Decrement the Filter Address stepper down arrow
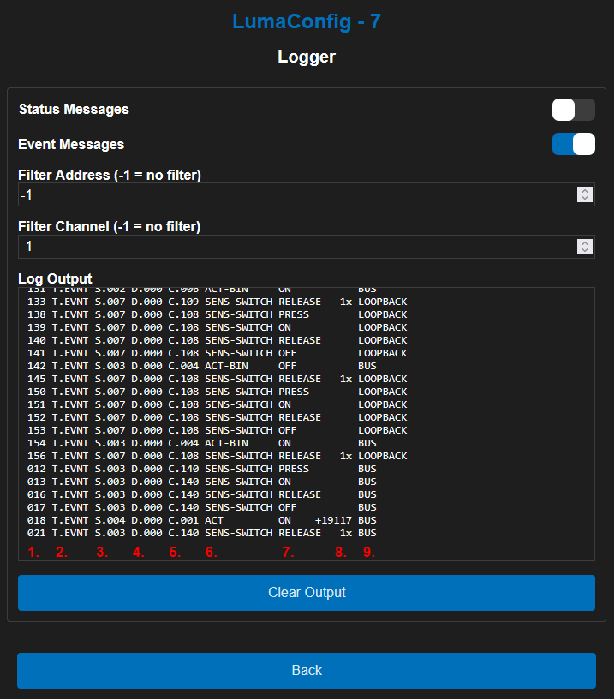This screenshot has height=700, width=615. click(585, 198)
